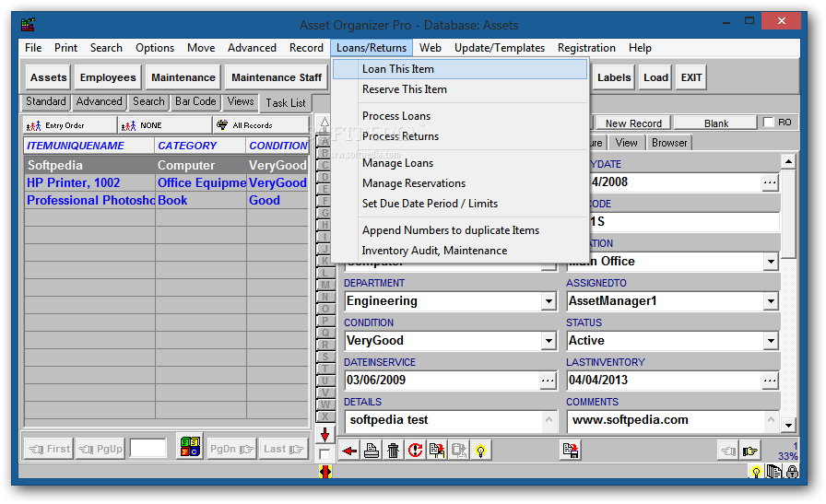Expand the Main Office location dropdown

[x=771, y=262]
